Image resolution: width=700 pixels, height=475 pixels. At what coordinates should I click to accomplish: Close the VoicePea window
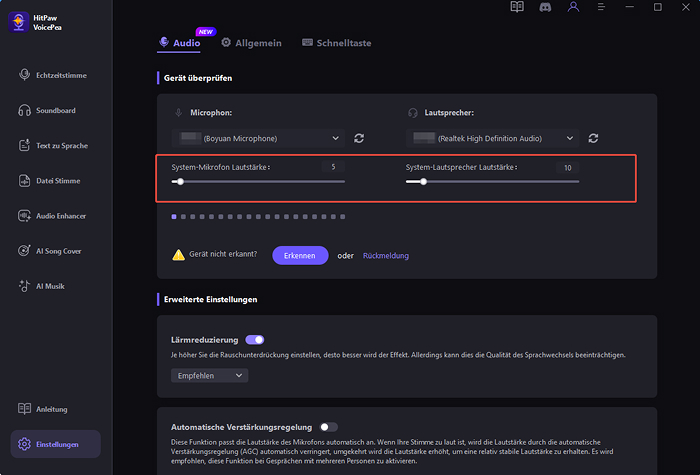click(x=686, y=7)
